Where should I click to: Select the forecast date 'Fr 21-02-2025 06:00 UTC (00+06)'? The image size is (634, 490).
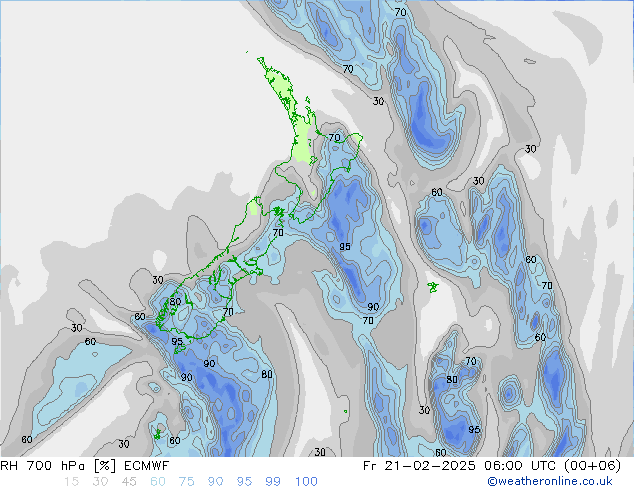pyautogui.click(x=492, y=466)
